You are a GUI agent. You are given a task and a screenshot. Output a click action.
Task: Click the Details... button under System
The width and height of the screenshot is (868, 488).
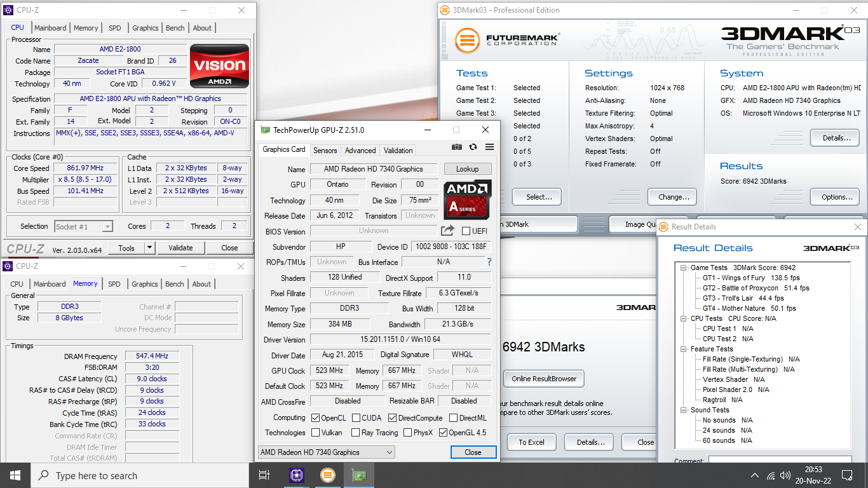834,137
